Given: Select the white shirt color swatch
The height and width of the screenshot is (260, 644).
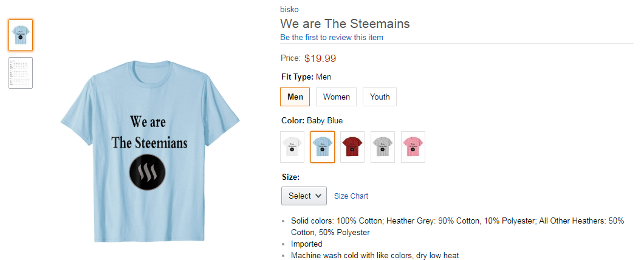Looking at the screenshot, I should tap(292, 147).
